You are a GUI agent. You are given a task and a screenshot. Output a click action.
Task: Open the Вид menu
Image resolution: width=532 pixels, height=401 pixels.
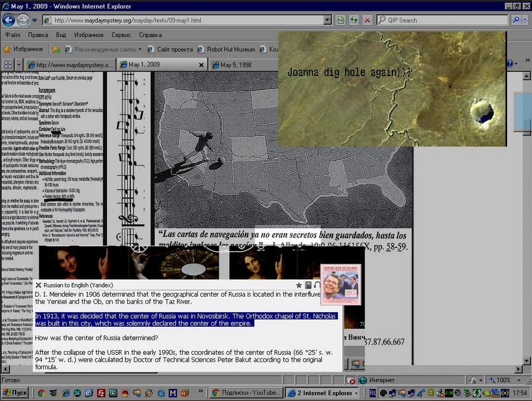pyautogui.click(x=61, y=35)
